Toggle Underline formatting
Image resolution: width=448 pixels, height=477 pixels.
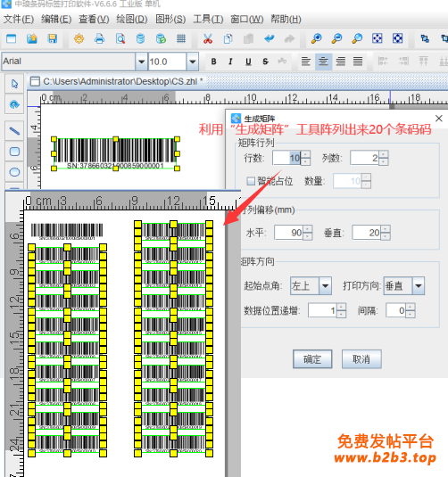point(248,62)
